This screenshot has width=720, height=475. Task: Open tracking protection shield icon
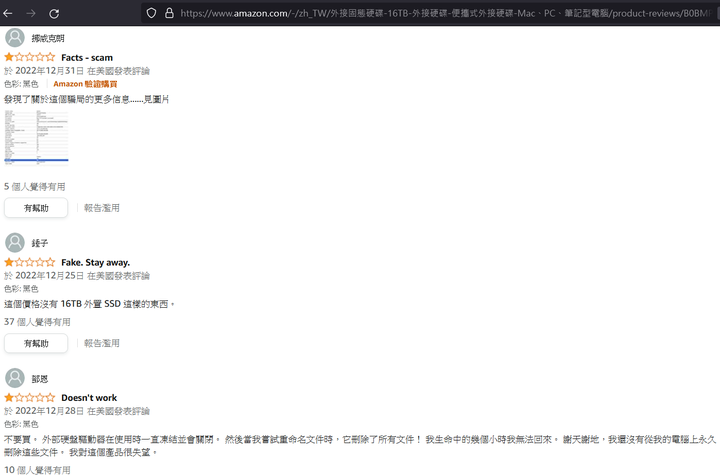coord(151,13)
